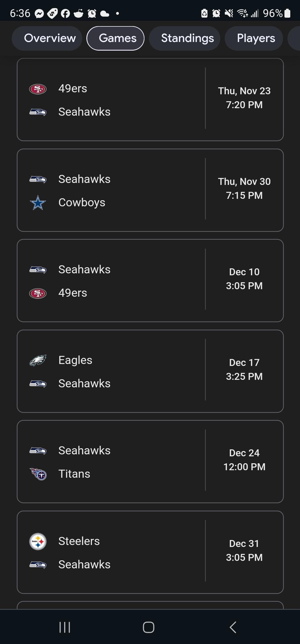Image resolution: width=300 pixels, height=644 pixels.
Task: Switch to the Standings tab
Action: tap(187, 38)
